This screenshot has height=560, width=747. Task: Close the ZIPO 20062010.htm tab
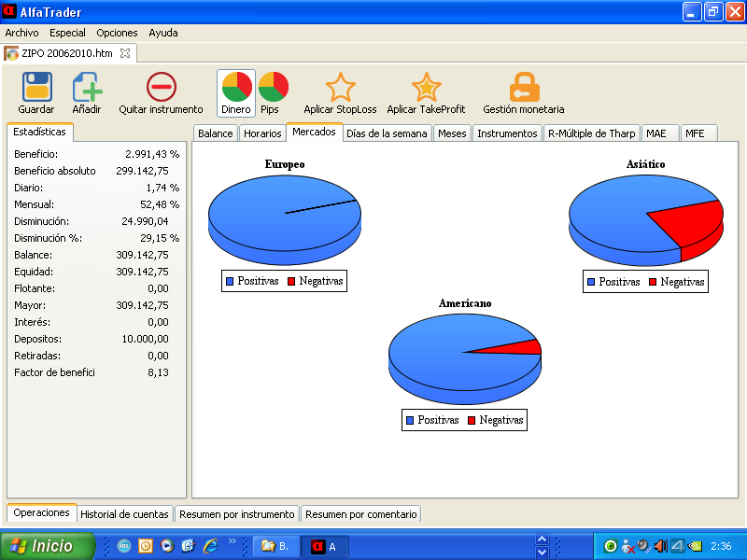[125, 53]
